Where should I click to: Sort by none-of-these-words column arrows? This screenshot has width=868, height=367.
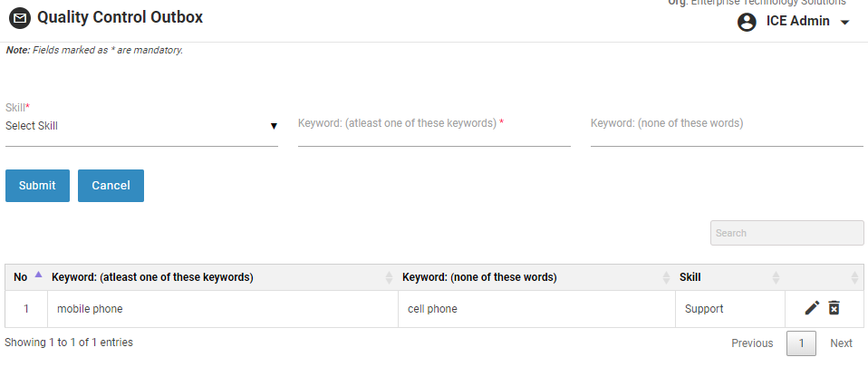point(667,277)
